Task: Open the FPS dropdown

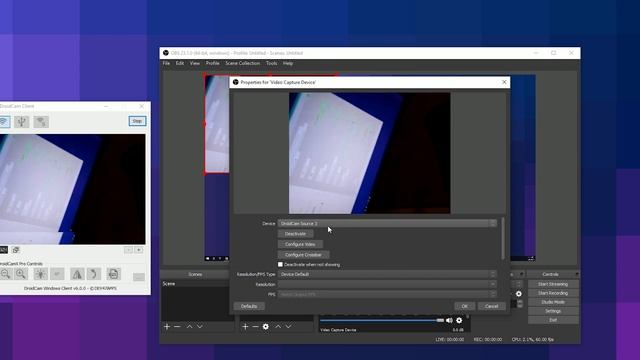Action: [387, 294]
